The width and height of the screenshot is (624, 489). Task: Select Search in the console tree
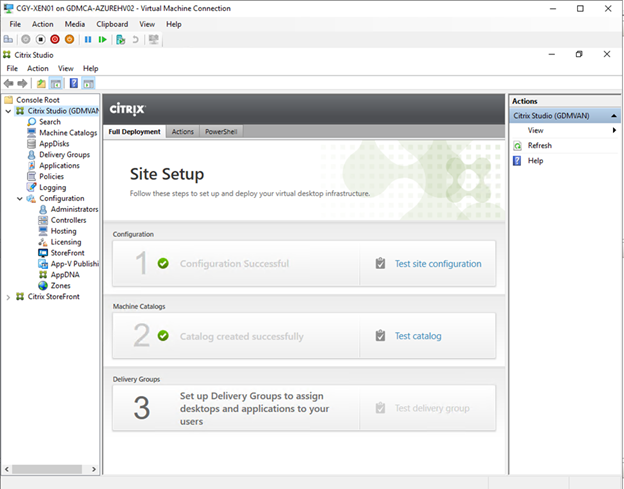pyautogui.click(x=50, y=122)
